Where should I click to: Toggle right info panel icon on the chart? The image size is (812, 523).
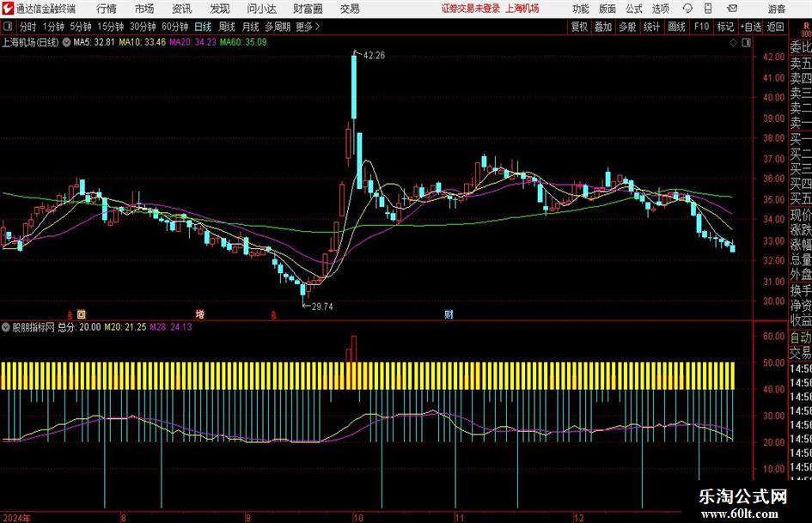(x=746, y=43)
